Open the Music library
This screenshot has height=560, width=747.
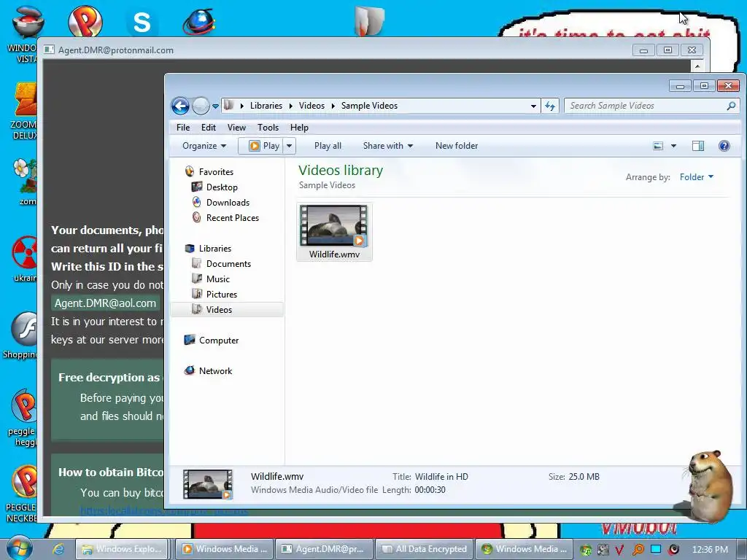pyautogui.click(x=217, y=279)
